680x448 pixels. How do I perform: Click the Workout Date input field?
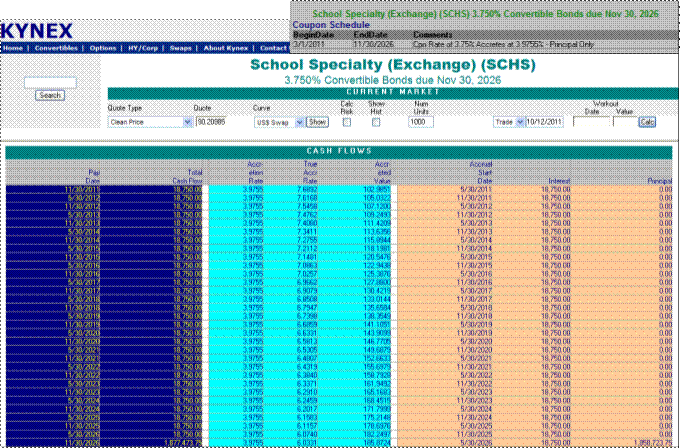(x=592, y=122)
